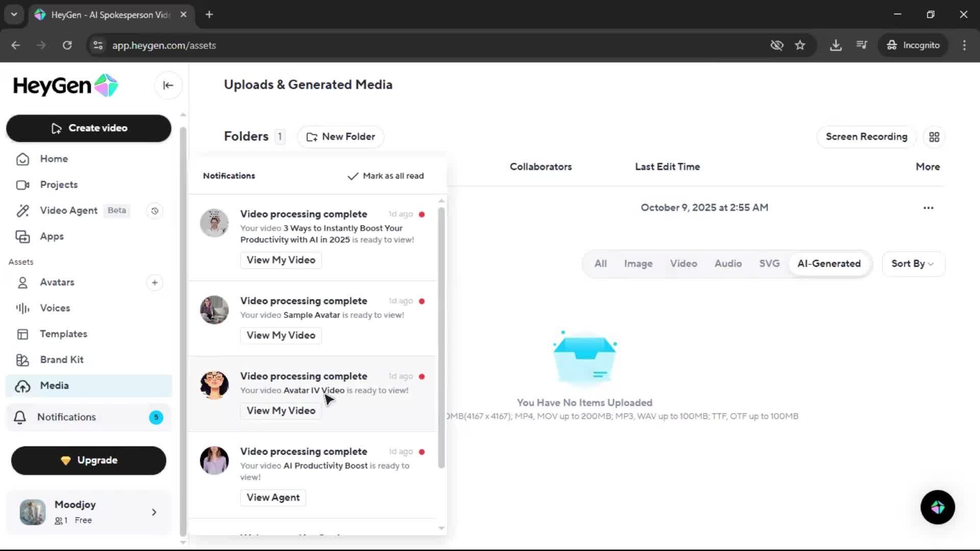Toggle incognito tracking protection eye icon
This screenshot has width=980, height=551.
[776, 45]
